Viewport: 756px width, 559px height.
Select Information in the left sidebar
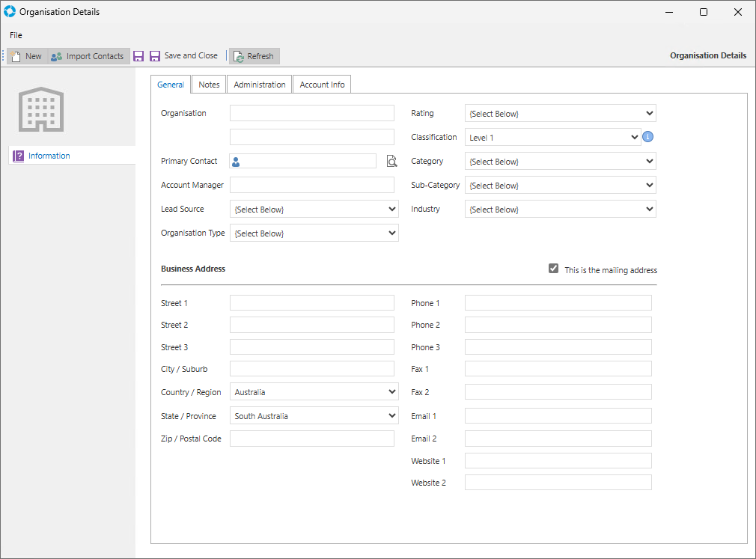pos(49,156)
